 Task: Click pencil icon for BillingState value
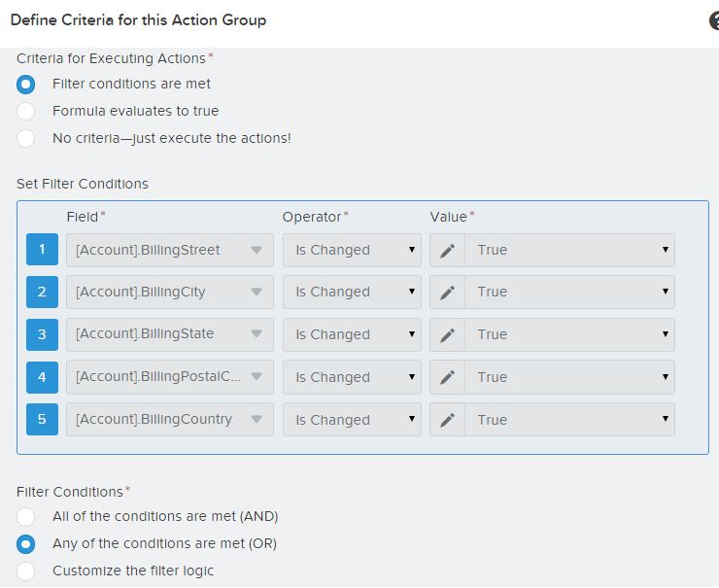[x=447, y=334]
